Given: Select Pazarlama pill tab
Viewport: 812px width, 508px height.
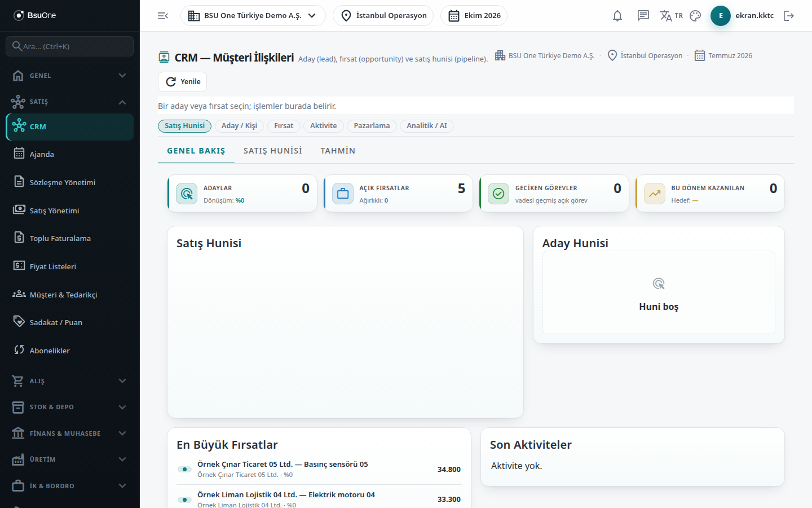Looking at the screenshot, I should 372,126.
